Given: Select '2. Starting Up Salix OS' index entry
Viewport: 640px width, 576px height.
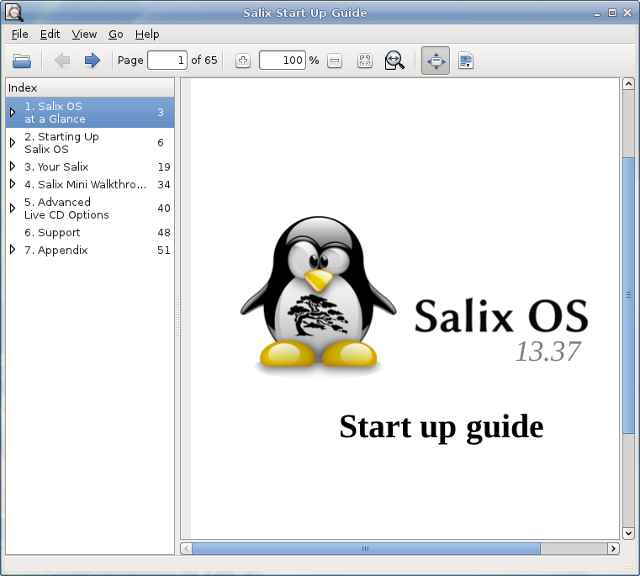Looking at the screenshot, I should click(90, 142).
